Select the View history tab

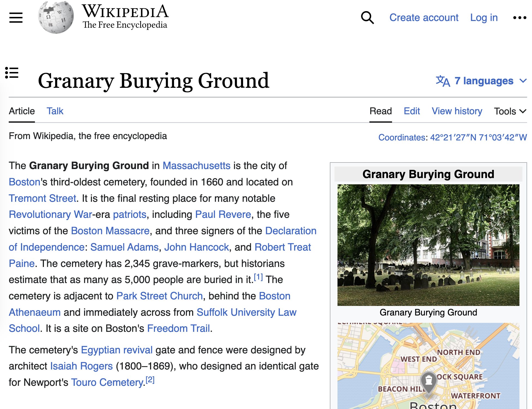click(x=457, y=111)
